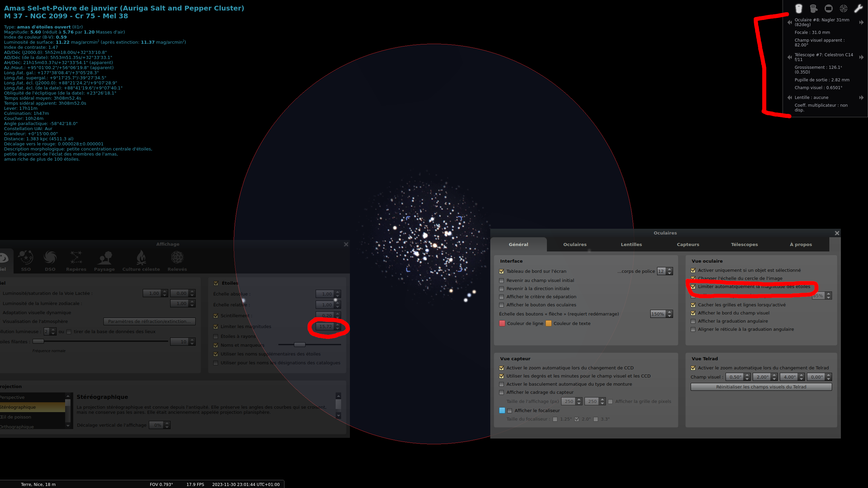Open the Lentilles tab
This screenshot has width=868, height=488.
point(631,244)
